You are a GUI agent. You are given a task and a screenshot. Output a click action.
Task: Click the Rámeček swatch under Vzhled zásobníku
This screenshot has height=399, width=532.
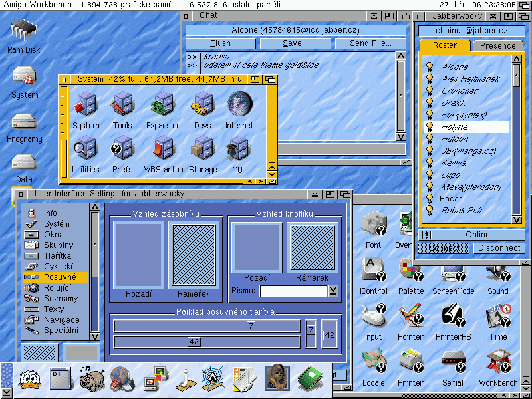click(x=194, y=255)
